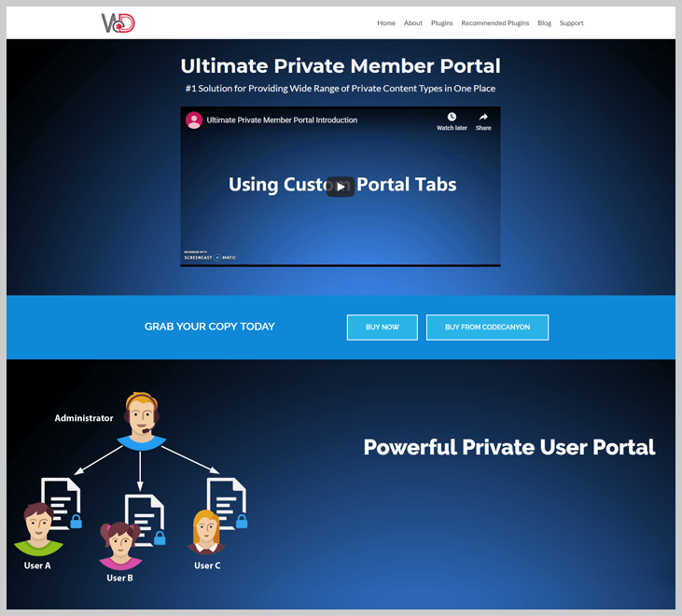The image size is (682, 616).
Task: Click the Administrator avatar icon
Action: [x=142, y=421]
